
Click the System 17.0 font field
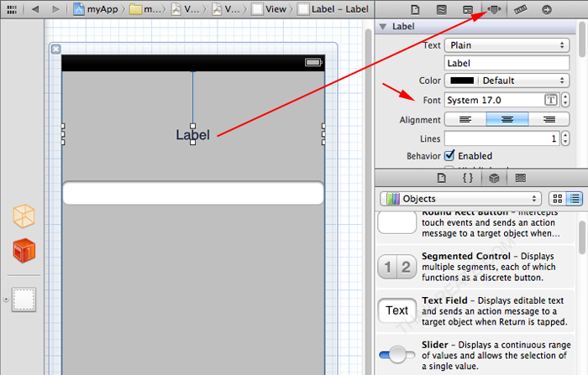tap(494, 100)
